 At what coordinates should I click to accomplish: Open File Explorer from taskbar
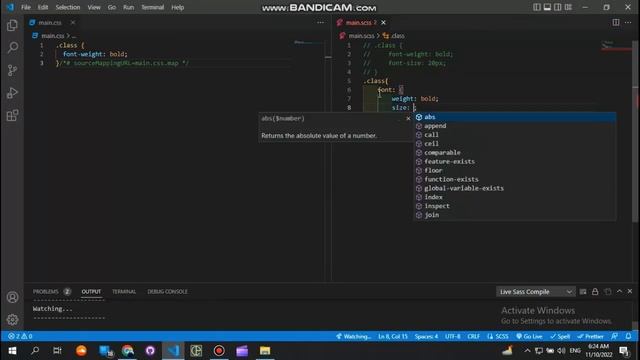click(265, 351)
